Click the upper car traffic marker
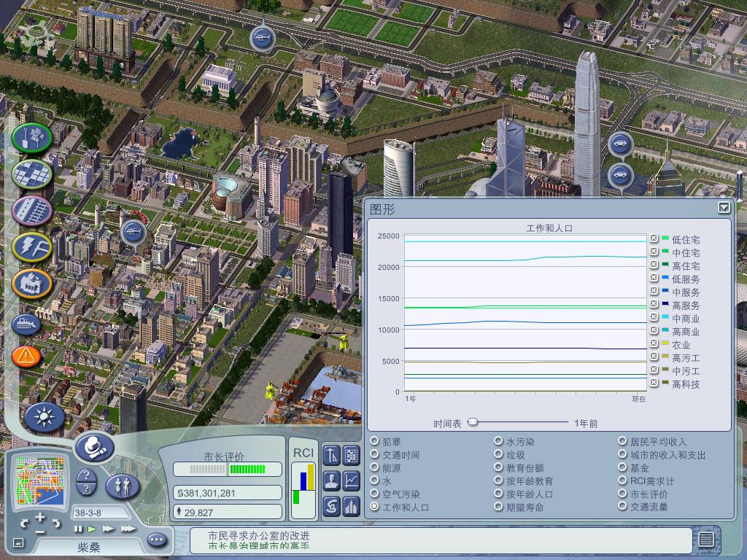The height and width of the screenshot is (560, 747). point(620,144)
